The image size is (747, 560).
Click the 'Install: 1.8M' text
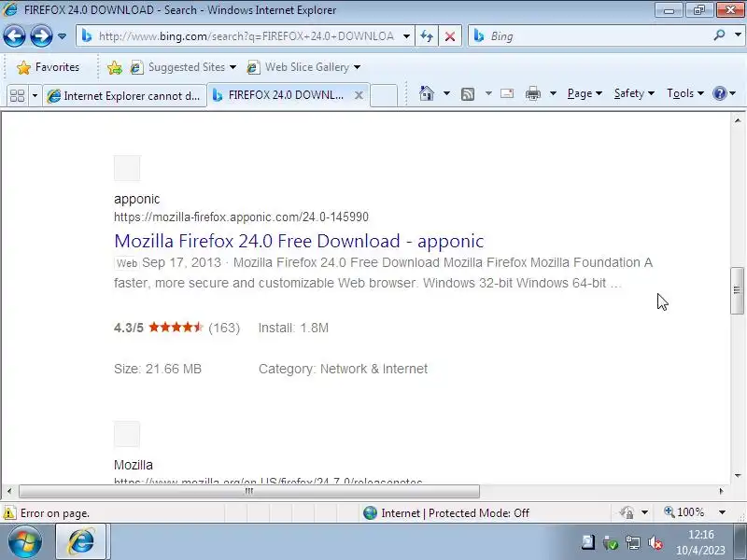(293, 328)
